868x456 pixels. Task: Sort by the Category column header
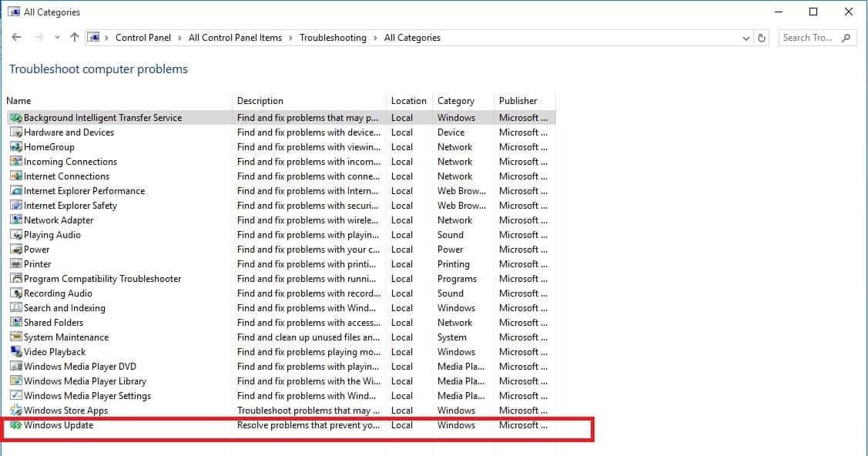click(x=463, y=101)
